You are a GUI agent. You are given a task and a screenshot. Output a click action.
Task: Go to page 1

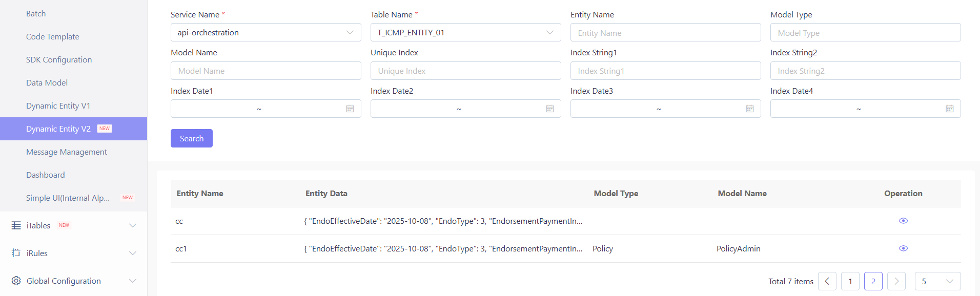coord(850,281)
